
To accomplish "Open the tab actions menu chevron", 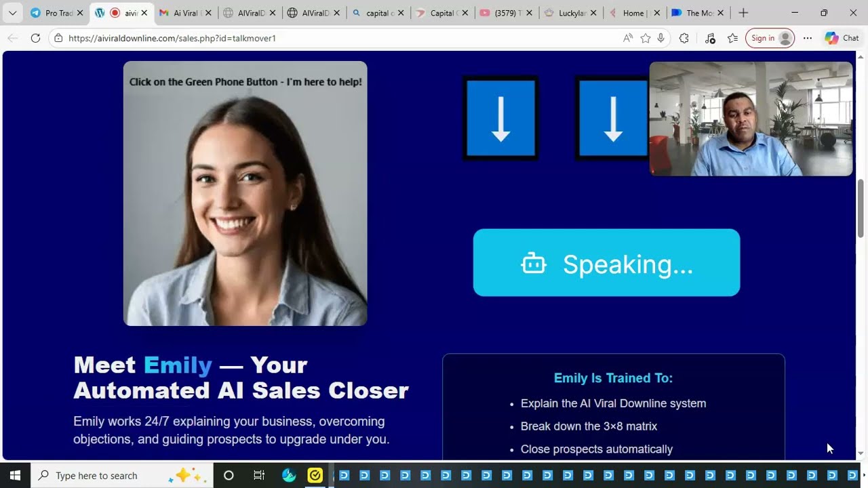I will [x=12, y=13].
